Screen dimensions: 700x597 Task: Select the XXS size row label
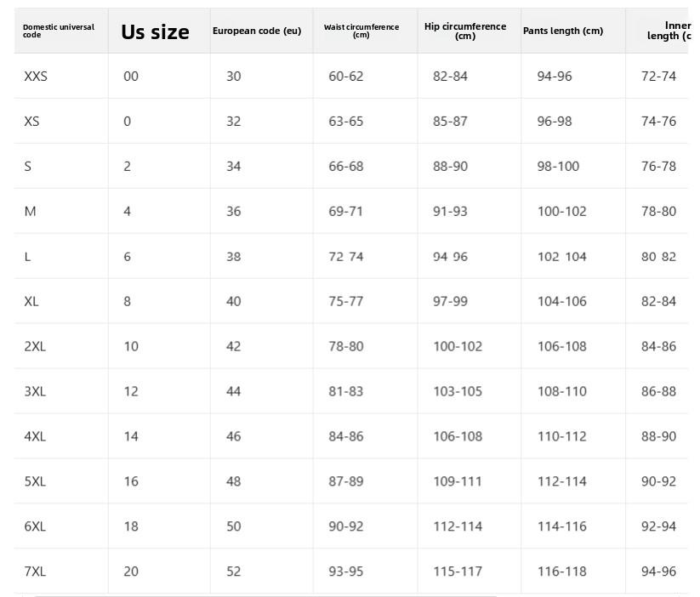tap(36, 77)
